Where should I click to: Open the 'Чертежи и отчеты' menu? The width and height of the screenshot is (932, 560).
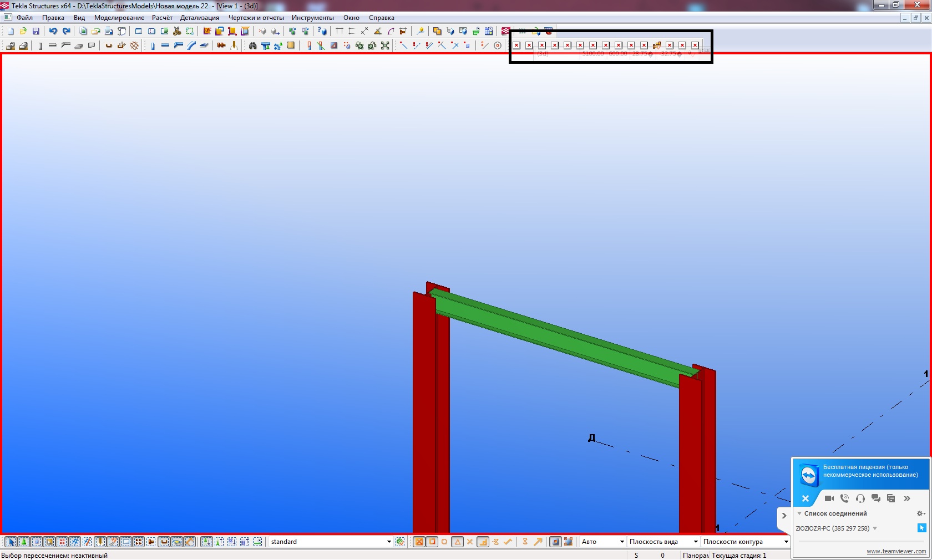256,18
